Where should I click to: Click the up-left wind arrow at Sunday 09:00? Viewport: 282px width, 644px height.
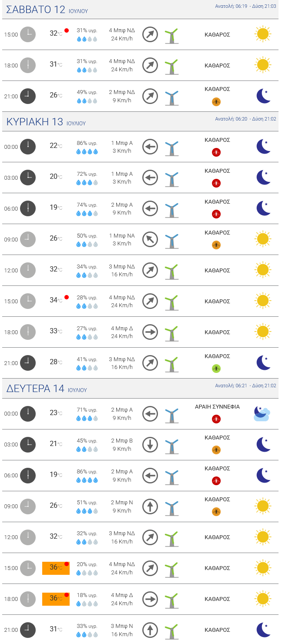pyautogui.click(x=150, y=240)
